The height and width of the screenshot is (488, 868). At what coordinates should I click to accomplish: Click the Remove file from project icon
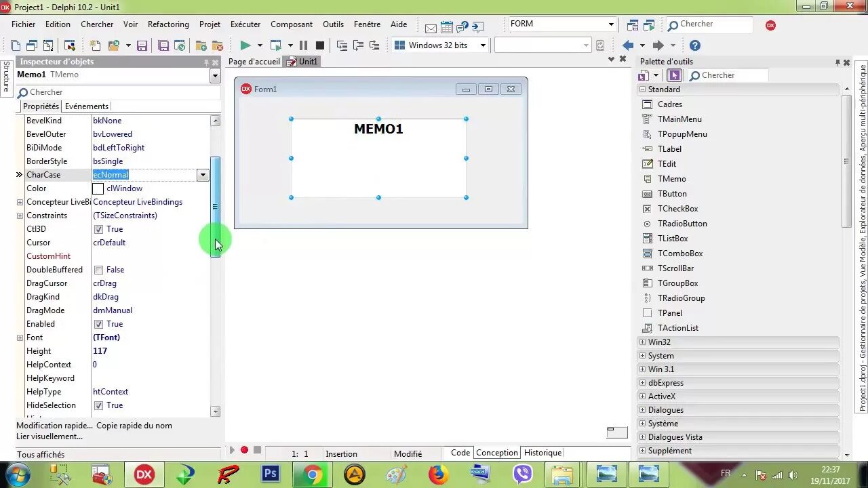pyautogui.click(x=218, y=45)
